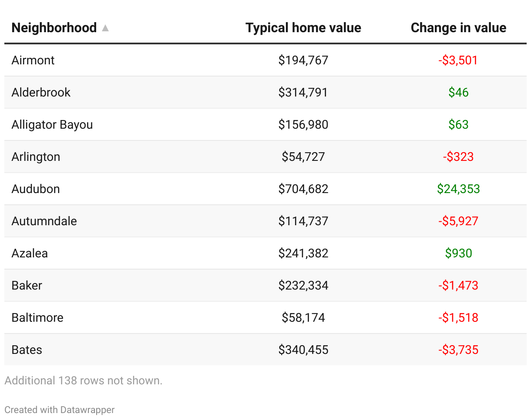Image resolution: width=531 pixels, height=420 pixels.
Task: Select Bates' -$3,735 change value
Action: [x=458, y=350]
